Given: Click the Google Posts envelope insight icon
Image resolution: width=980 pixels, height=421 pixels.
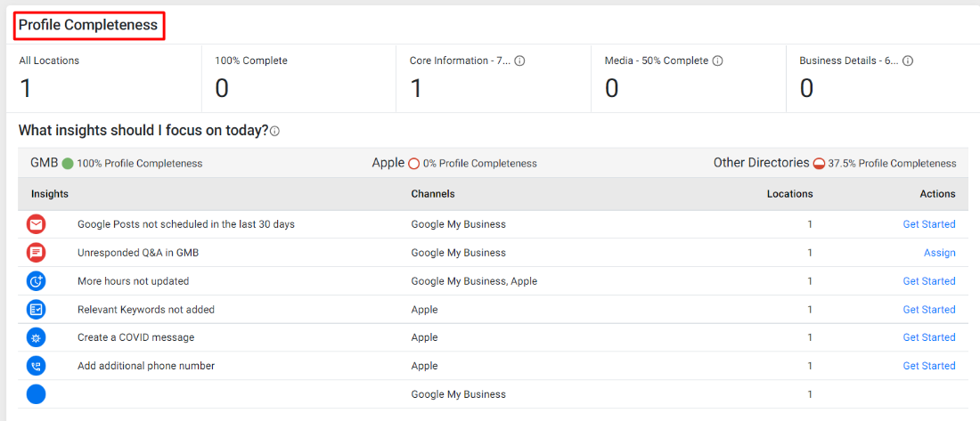Looking at the screenshot, I should click(x=37, y=224).
